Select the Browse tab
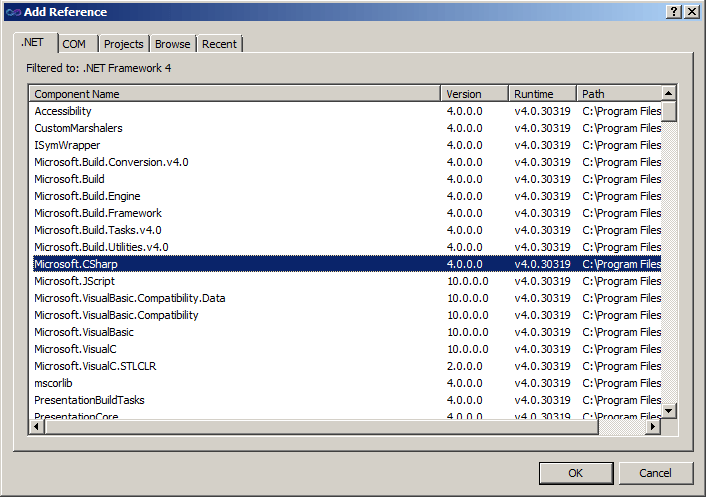The width and height of the screenshot is (707, 497). [x=172, y=44]
